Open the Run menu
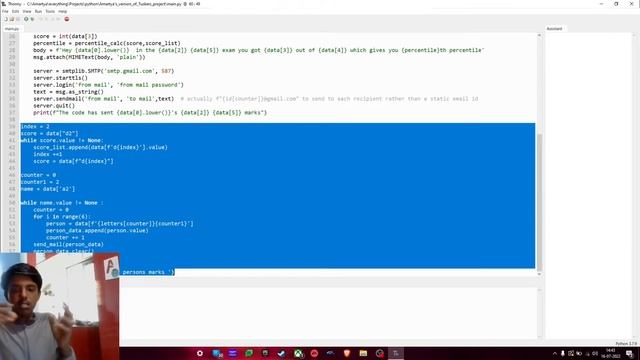The image size is (640, 360). [38, 11]
